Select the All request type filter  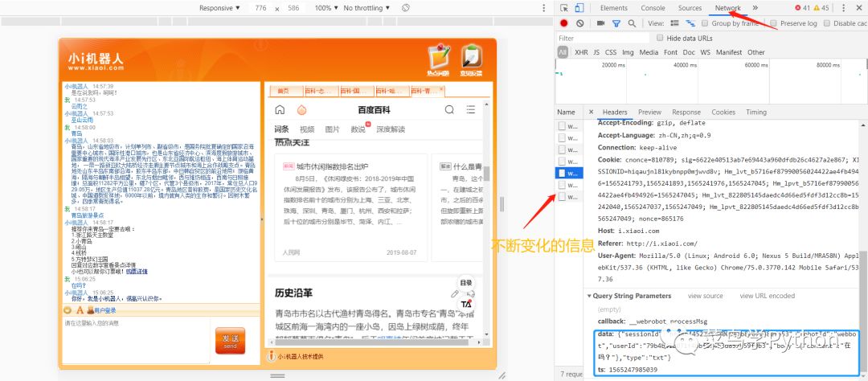[x=563, y=52]
